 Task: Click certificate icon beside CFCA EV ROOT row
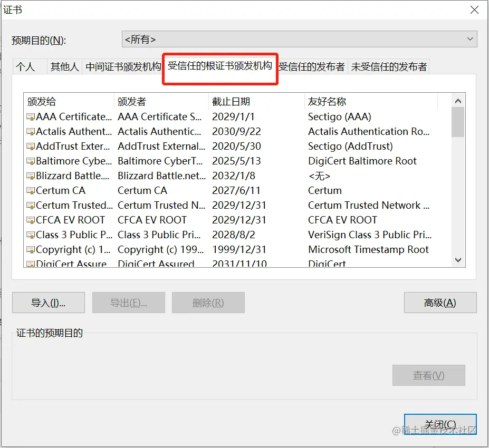pyautogui.click(x=30, y=220)
